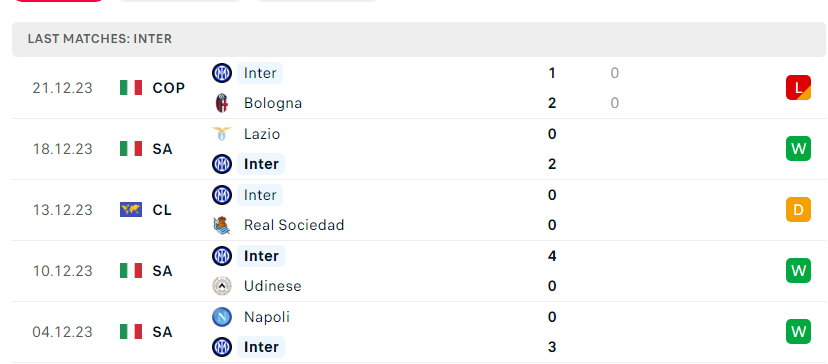This screenshot has height=364, width=828.
Task: Open the Napoli team link
Action: tap(267, 317)
